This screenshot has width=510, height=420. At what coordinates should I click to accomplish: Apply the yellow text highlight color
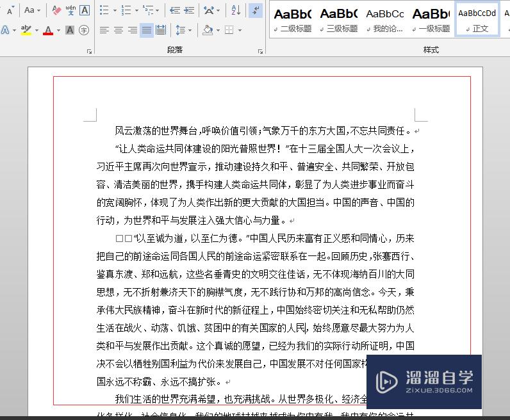[26, 30]
